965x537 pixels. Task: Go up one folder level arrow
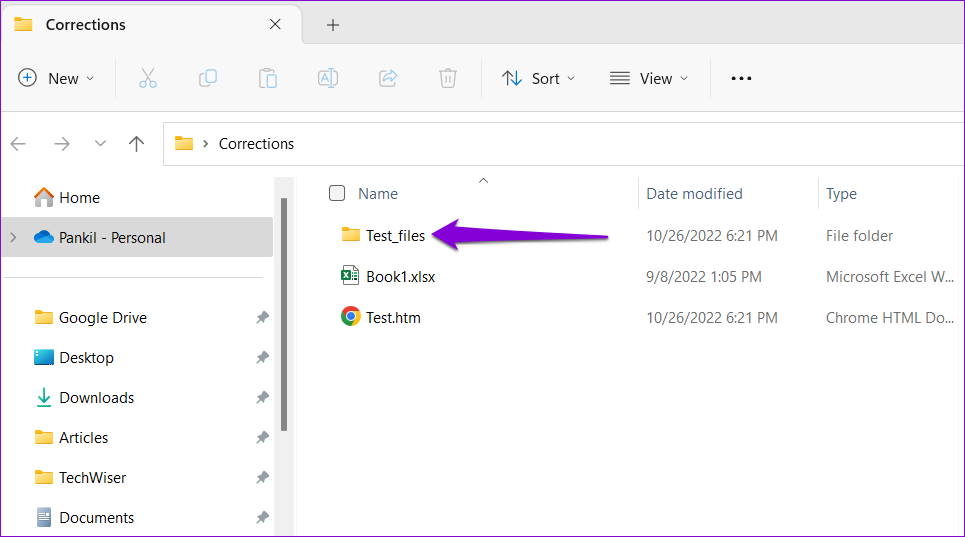(137, 144)
